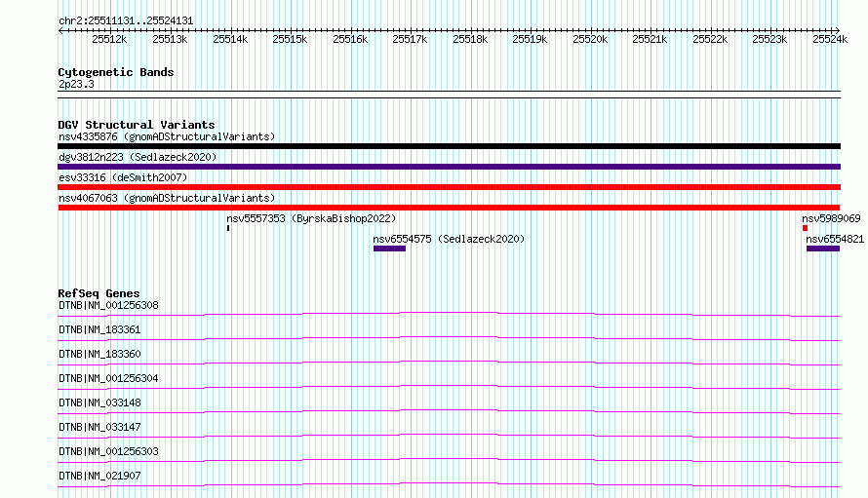Click the 25515k ruler tick label
The image size is (868, 498).
pos(290,39)
